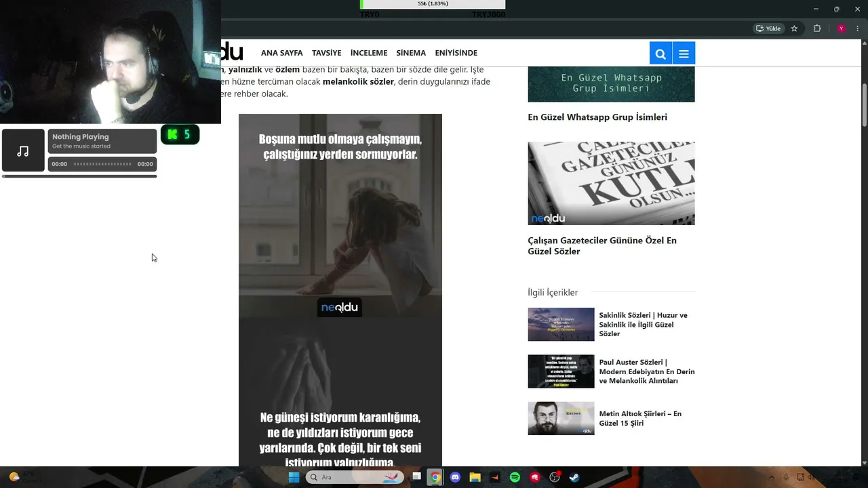Open Spotify from the taskbar

click(515, 477)
